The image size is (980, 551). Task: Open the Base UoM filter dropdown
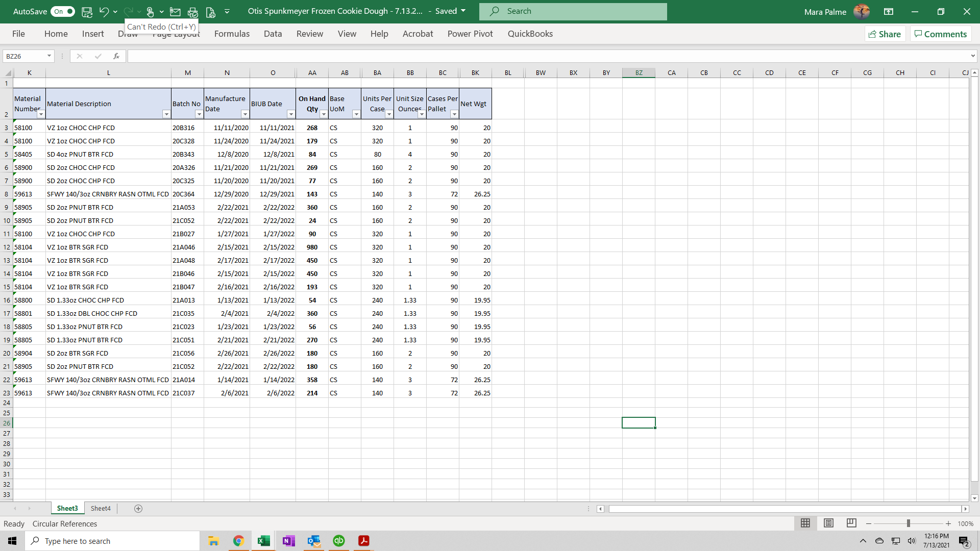(356, 114)
